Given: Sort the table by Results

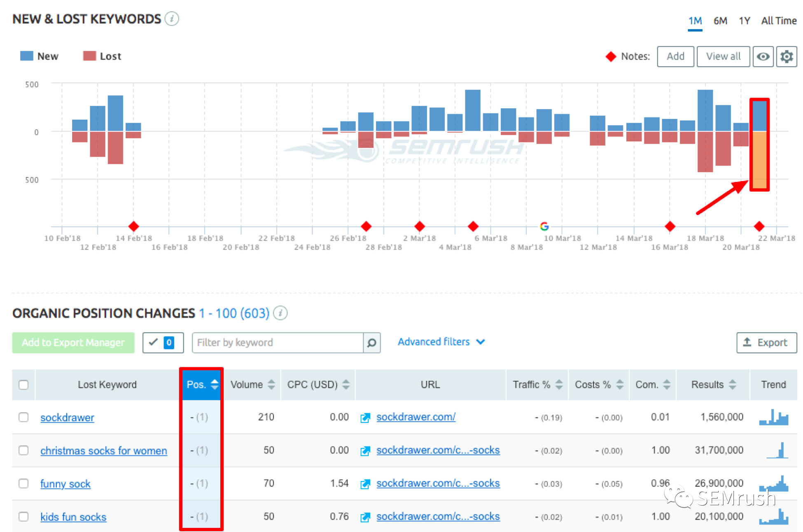Looking at the screenshot, I should coord(713,385).
